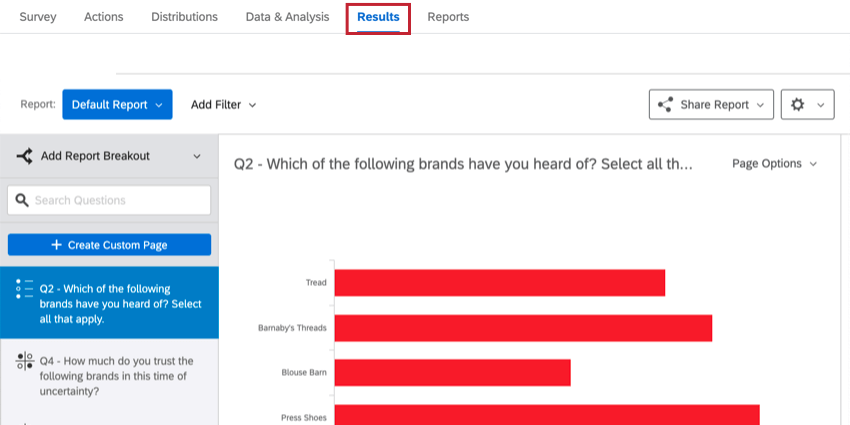Viewport: 850px width, 425px height.
Task: Click the share icon in Share Report
Action: (x=665, y=105)
